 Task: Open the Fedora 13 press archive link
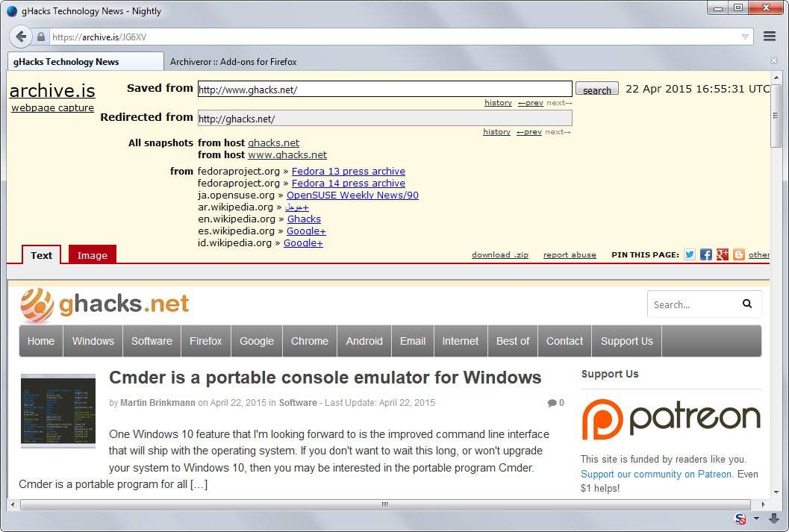click(x=348, y=172)
